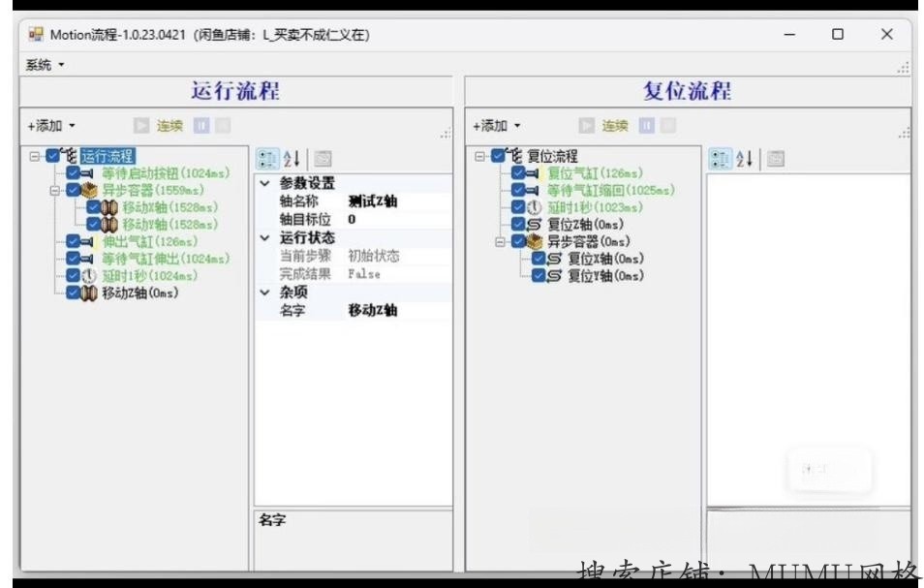This screenshot has width=924, height=588.
Task: Uncheck the 移动Y轴 step checkbox
Action: 94,225
